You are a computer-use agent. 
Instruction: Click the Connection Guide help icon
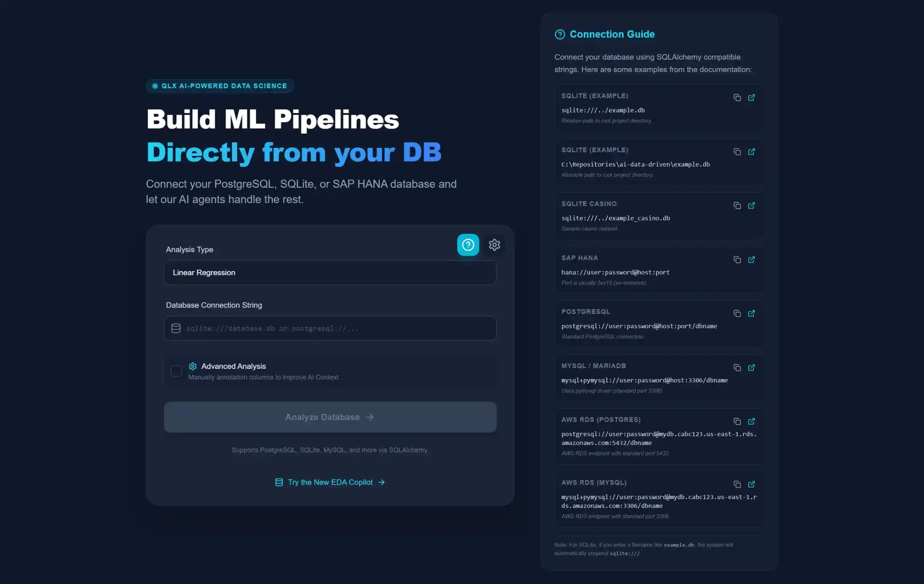click(x=560, y=34)
